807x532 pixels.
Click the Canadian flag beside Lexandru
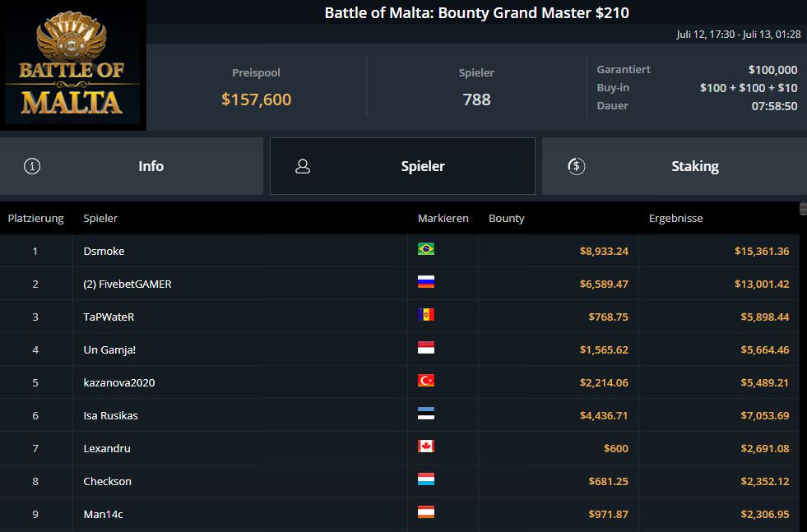pos(425,446)
